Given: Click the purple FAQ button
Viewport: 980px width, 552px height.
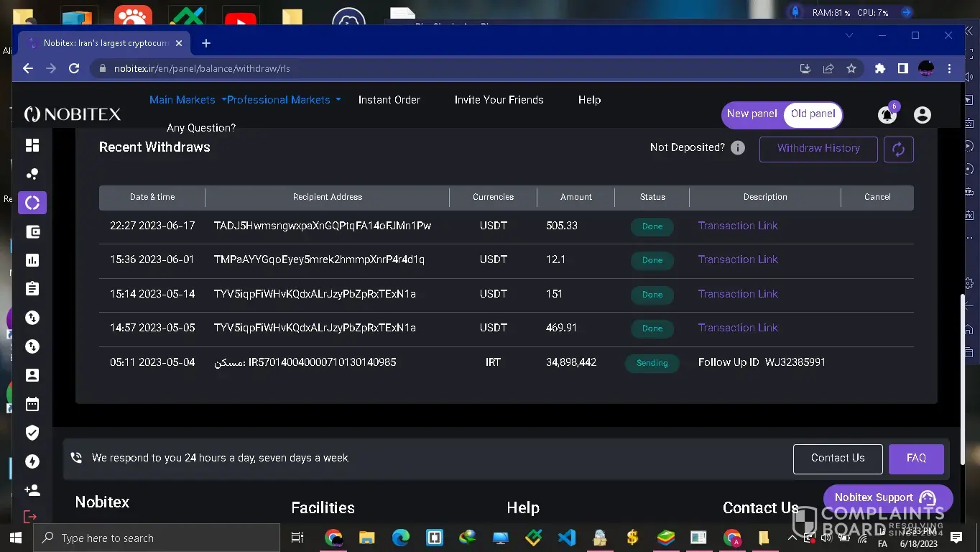Looking at the screenshot, I should point(916,459).
